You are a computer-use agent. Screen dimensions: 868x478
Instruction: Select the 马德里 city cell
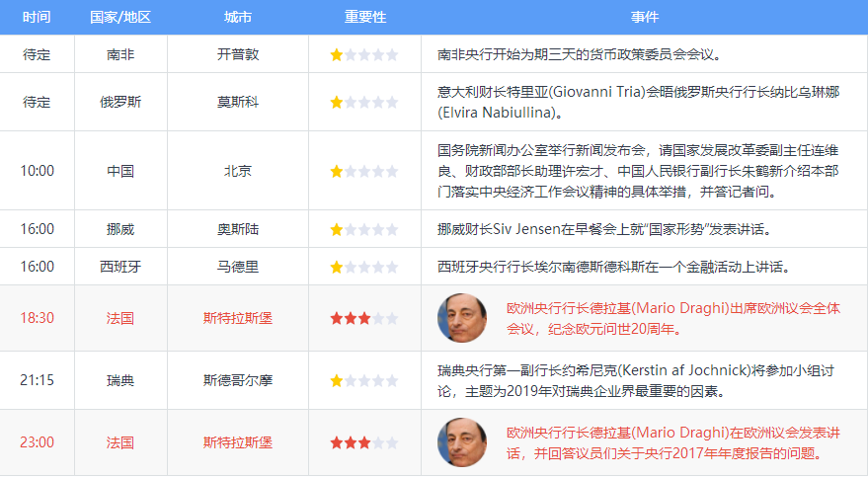(237, 267)
